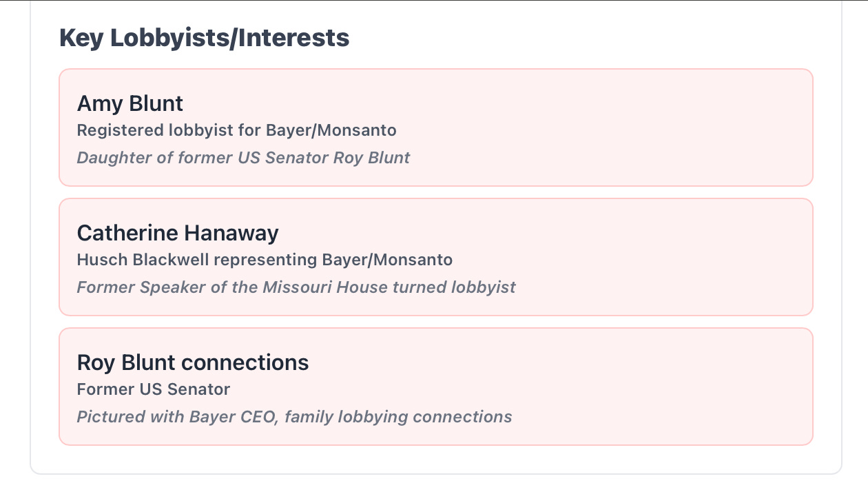Viewport: 868px width, 483px height.
Task: Click the Former US Senator subtitle
Action: (x=154, y=389)
